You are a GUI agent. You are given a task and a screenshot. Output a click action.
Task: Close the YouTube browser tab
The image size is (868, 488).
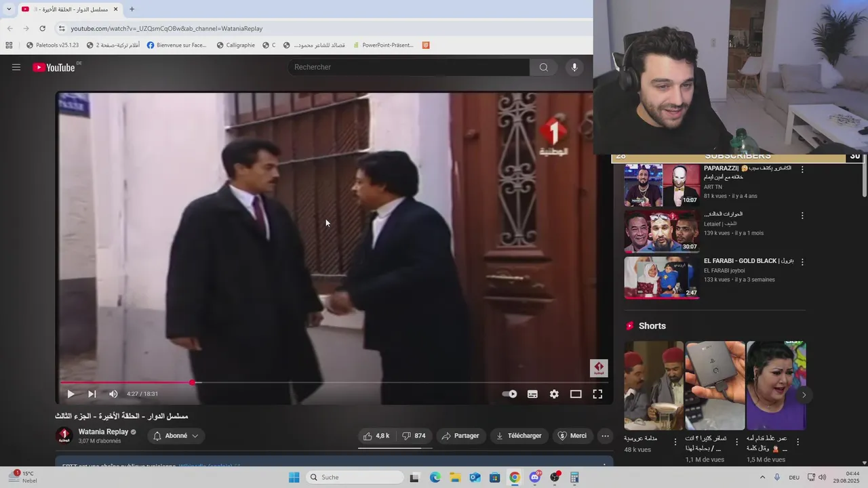tap(115, 9)
